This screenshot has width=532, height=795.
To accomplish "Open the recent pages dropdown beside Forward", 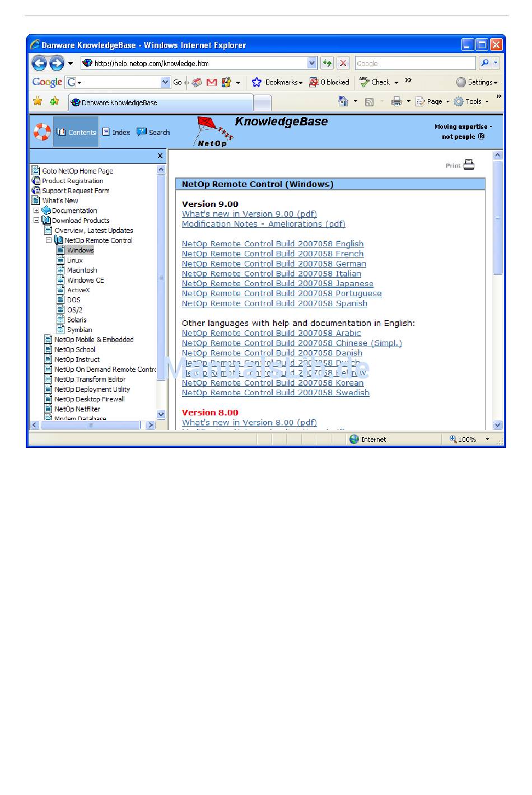I will point(71,63).
